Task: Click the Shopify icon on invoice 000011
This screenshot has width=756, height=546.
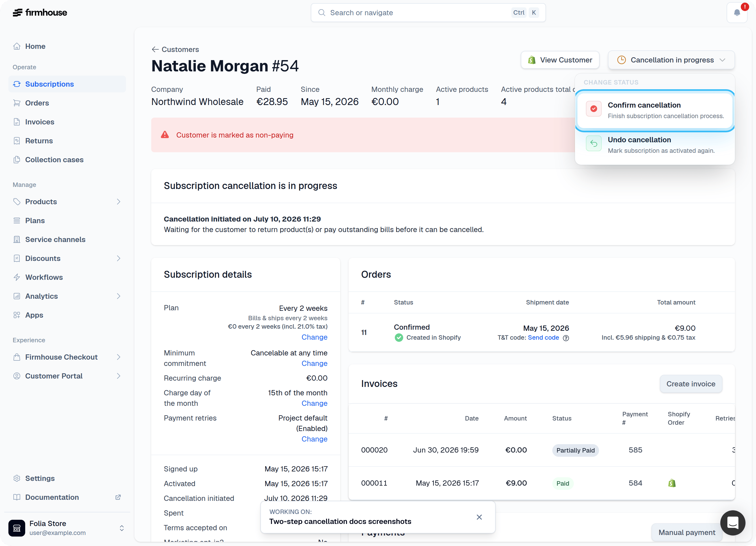Action: tap(672, 483)
